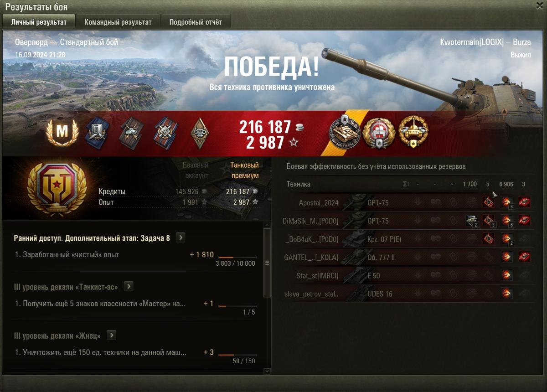The image size is (547, 392).
Task: Expand the Reaper decal task arrow
Action: pyautogui.click(x=111, y=335)
